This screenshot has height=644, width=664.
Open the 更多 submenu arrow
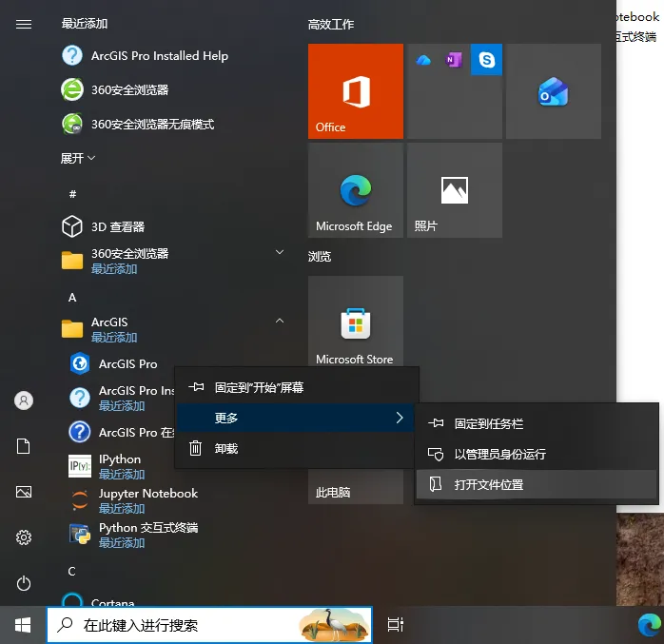[x=400, y=418]
